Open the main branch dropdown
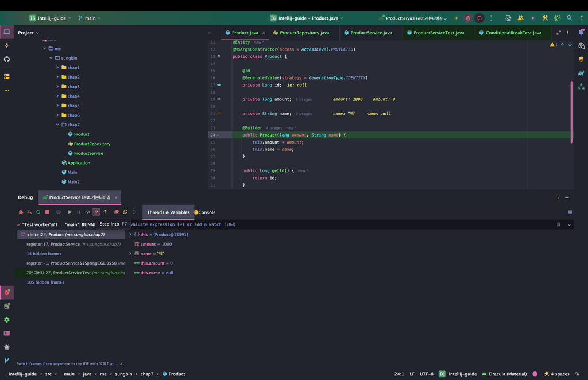Image resolution: width=588 pixels, height=380 pixels. coord(89,18)
